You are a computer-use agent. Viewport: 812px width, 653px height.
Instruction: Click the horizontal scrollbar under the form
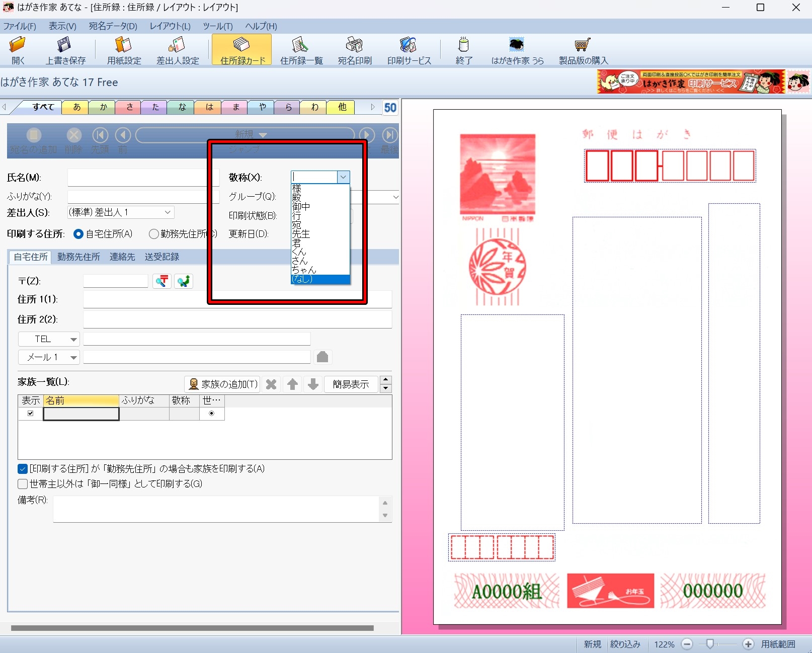click(192, 628)
